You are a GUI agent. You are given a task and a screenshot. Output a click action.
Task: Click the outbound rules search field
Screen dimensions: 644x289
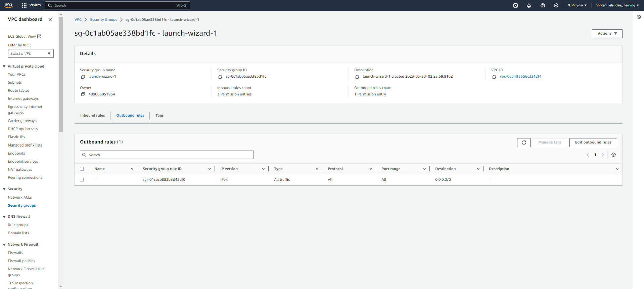167,155
